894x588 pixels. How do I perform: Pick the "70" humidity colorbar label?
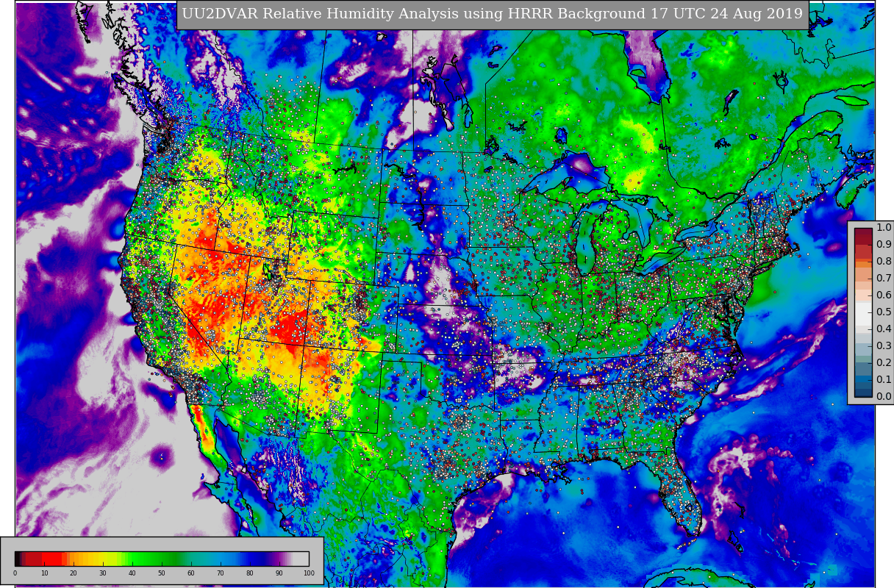pyautogui.click(x=221, y=573)
